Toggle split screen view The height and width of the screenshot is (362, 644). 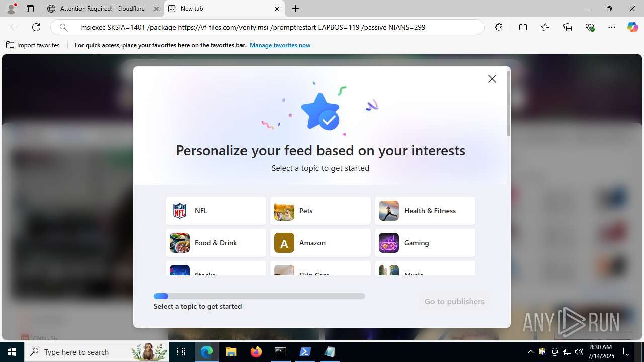tap(523, 27)
